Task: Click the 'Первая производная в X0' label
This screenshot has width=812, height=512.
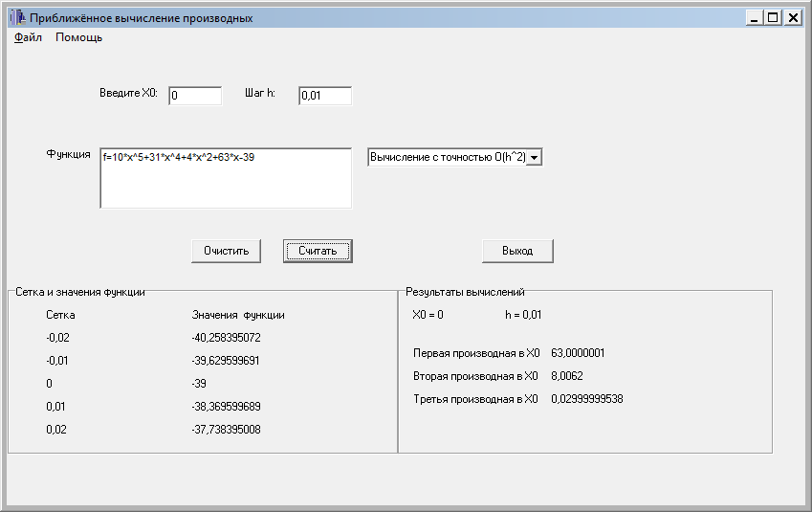Action: pos(476,353)
